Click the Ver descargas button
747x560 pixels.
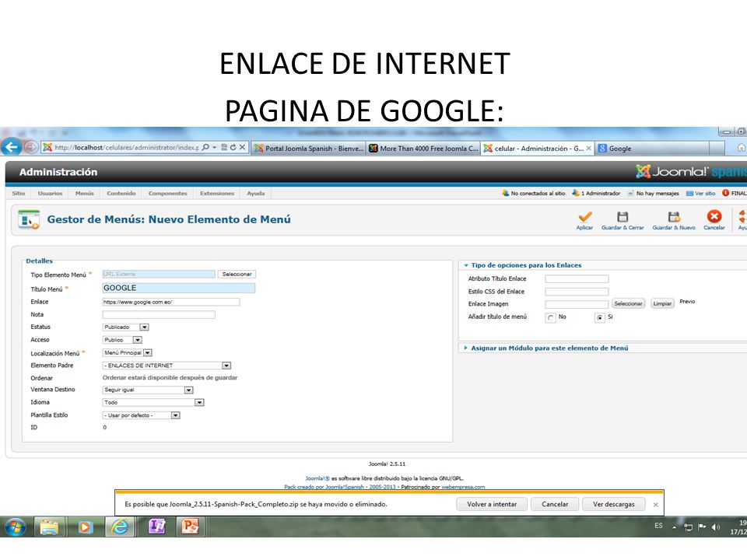tap(614, 504)
